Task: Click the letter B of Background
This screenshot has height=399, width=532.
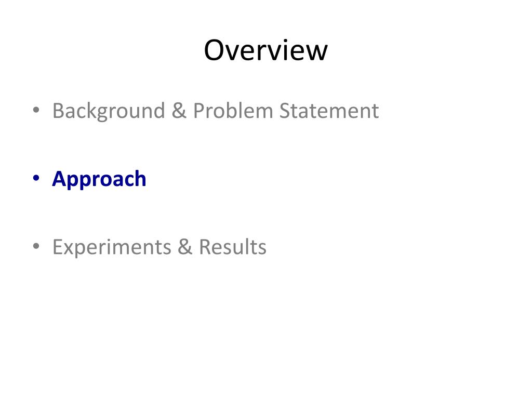Action: click(58, 111)
